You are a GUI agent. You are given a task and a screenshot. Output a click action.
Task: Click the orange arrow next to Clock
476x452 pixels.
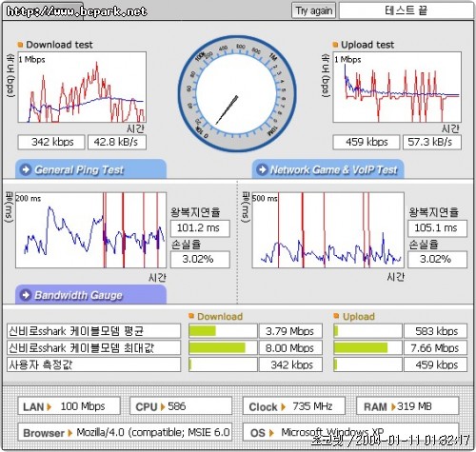click(x=283, y=406)
